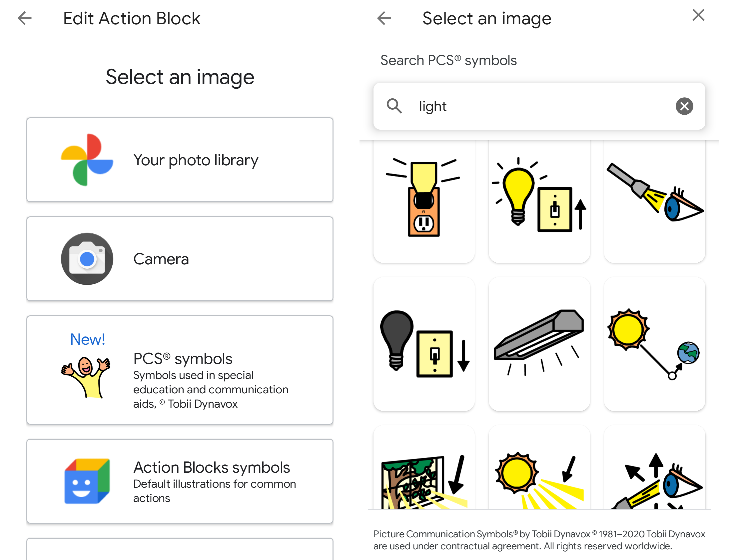The width and height of the screenshot is (733, 560).
Task: Return to Edit Action Block via back arrow
Action: tap(24, 19)
